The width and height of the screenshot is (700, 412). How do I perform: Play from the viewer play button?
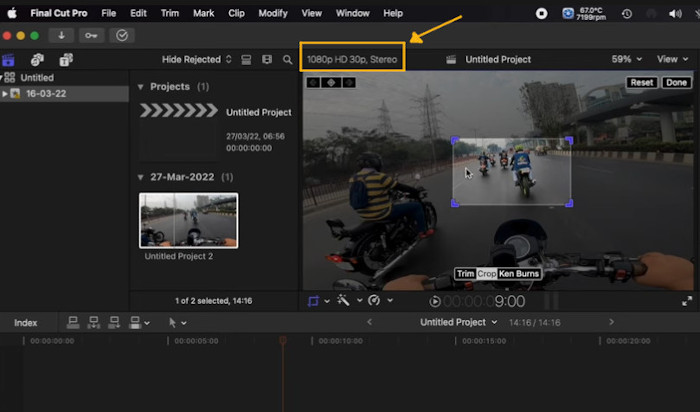click(434, 302)
